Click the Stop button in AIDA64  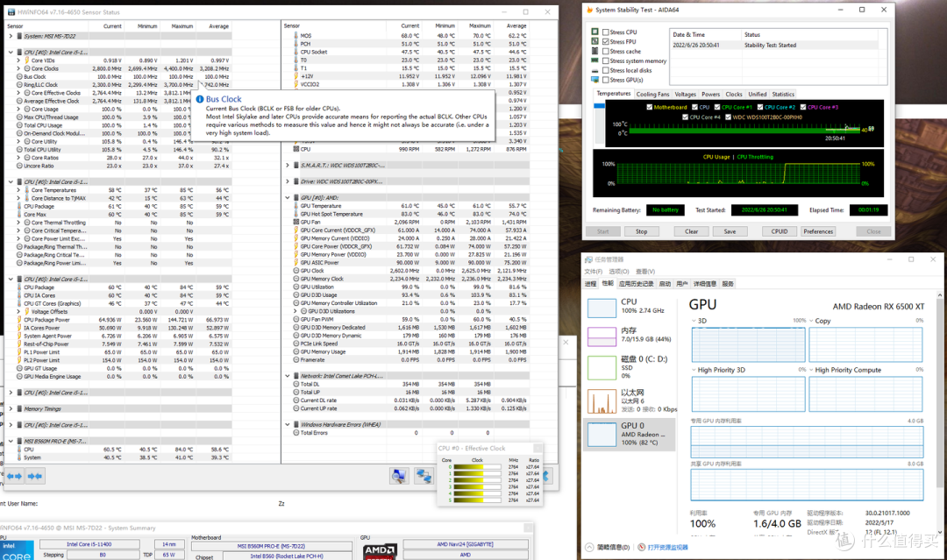[x=641, y=231]
